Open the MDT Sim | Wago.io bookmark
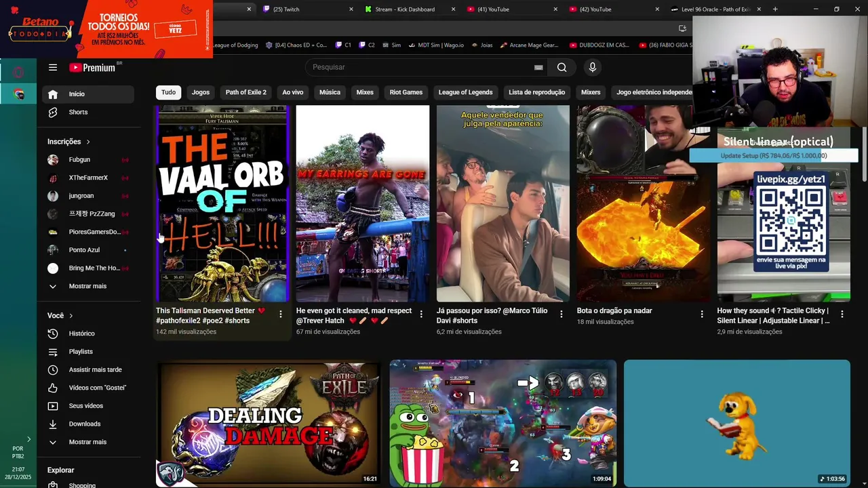Viewport: 868px width, 488px height. click(435, 45)
